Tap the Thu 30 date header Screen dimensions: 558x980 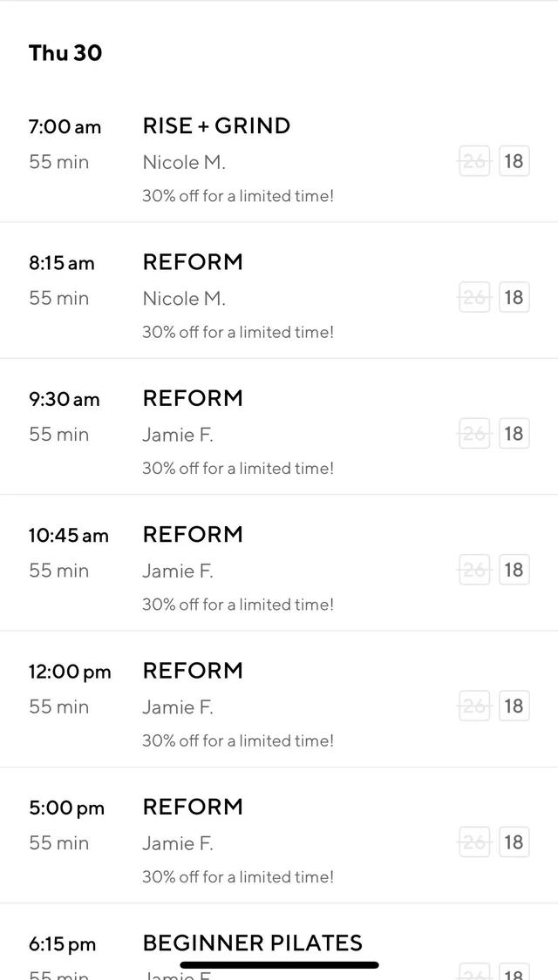[65, 53]
